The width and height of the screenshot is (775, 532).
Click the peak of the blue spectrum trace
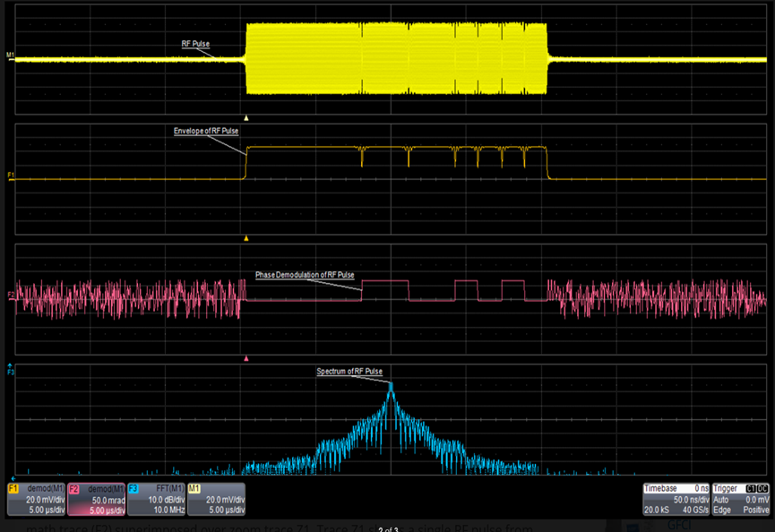(x=391, y=385)
